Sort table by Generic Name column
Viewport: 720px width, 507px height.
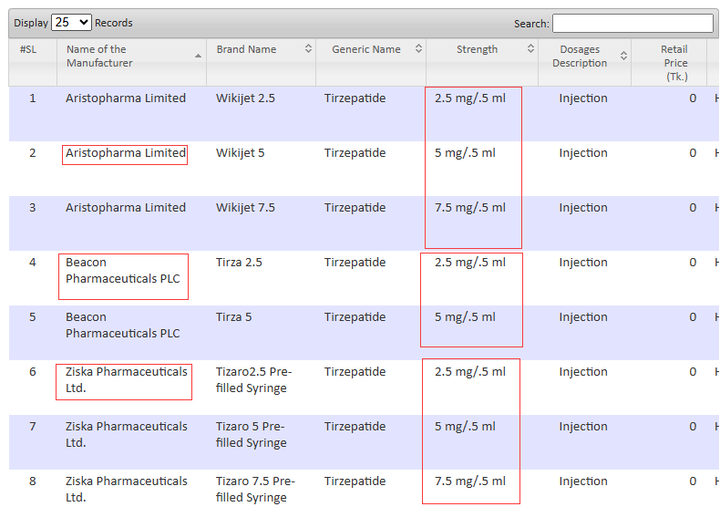tap(371, 62)
